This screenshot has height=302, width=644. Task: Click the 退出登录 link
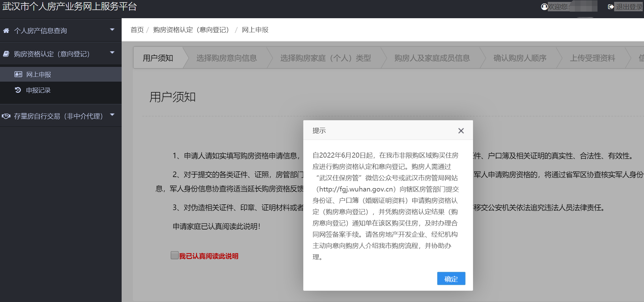click(x=629, y=7)
